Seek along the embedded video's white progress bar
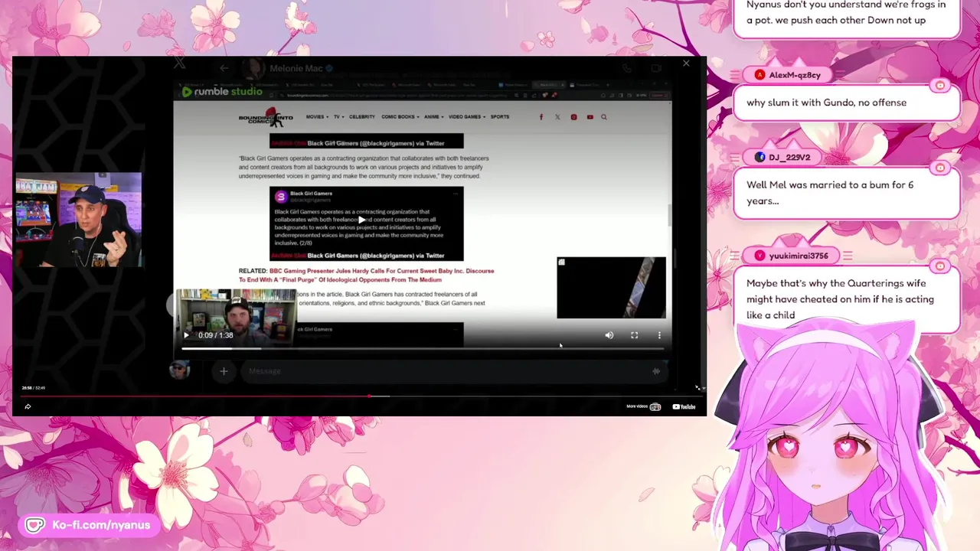This screenshot has width=980, height=551. click(423, 348)
